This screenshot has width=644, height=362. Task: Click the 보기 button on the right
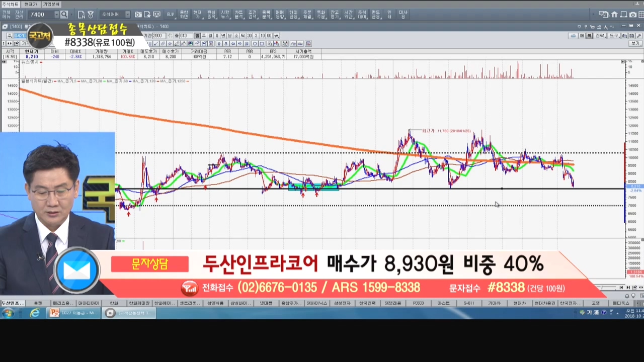click(635, 44)
